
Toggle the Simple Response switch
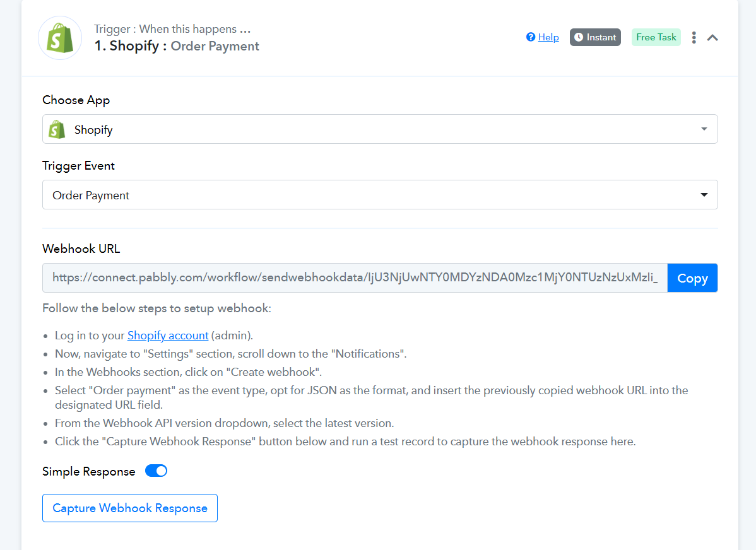click(x=157, y=471)
